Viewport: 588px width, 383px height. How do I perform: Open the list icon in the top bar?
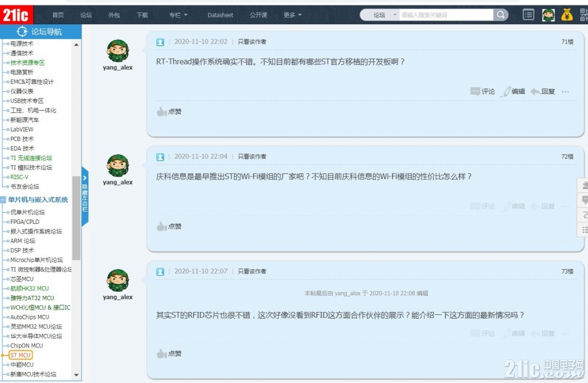tap(528, 15)
